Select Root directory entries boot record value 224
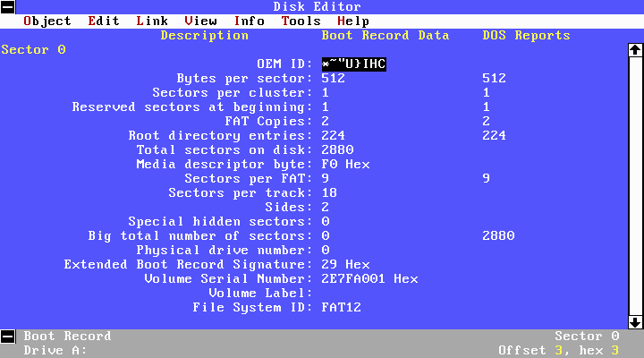 (x=333, y=135)
